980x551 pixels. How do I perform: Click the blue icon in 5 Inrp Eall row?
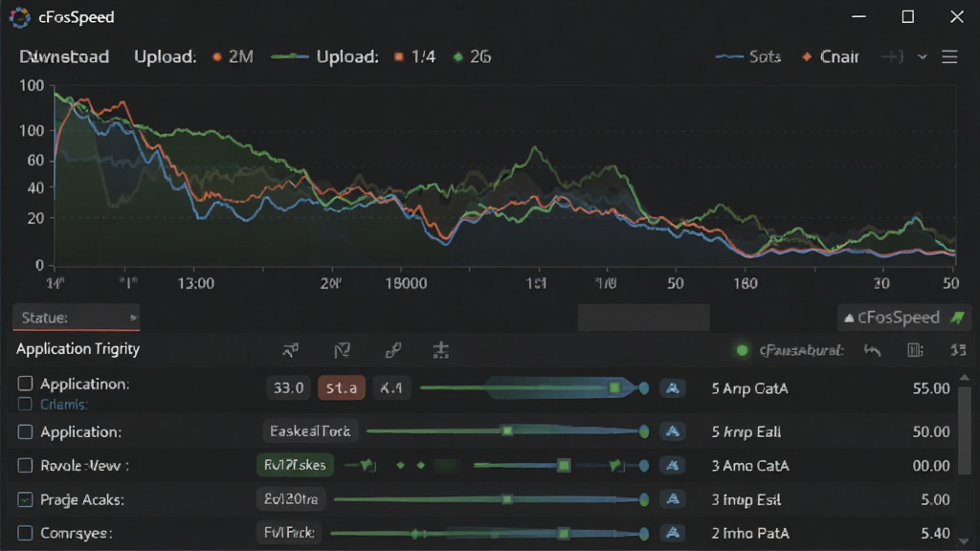coord(673,431)
